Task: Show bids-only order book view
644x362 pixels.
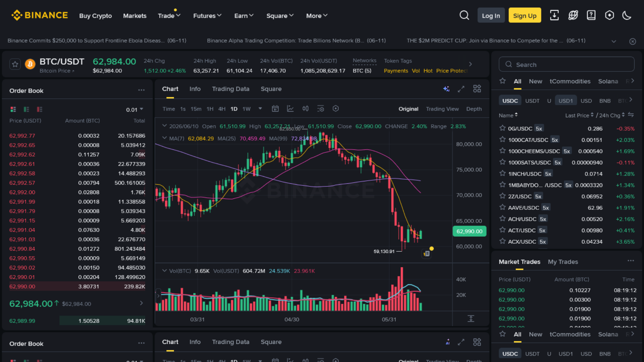Action: [26, 109]
